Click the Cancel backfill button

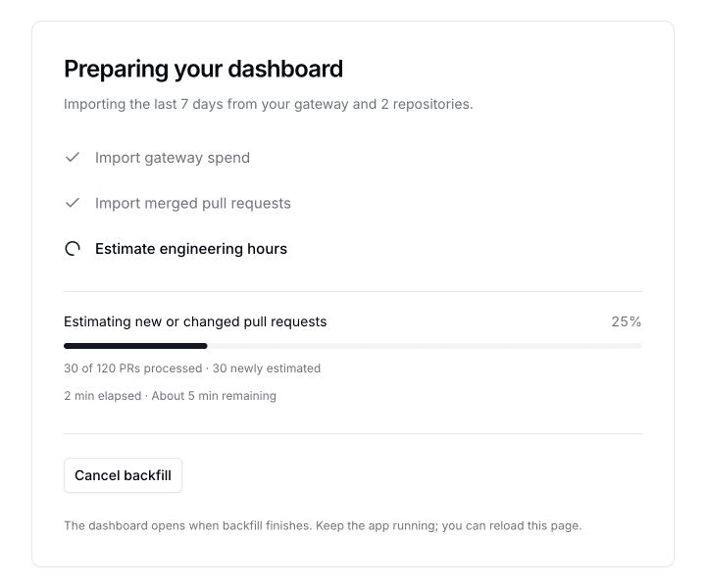tap(123, 475)
